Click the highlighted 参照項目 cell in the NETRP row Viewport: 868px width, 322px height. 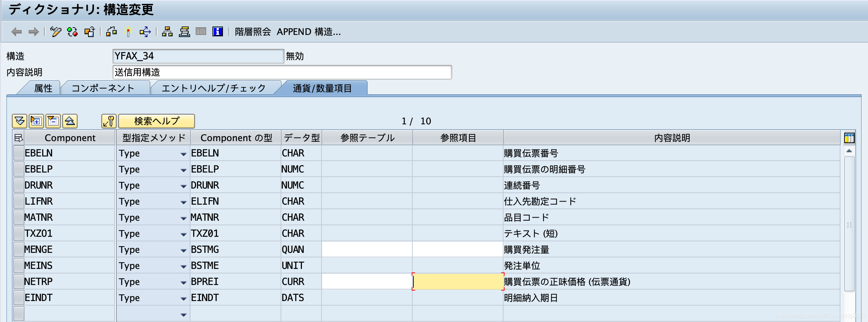[458, 281]
